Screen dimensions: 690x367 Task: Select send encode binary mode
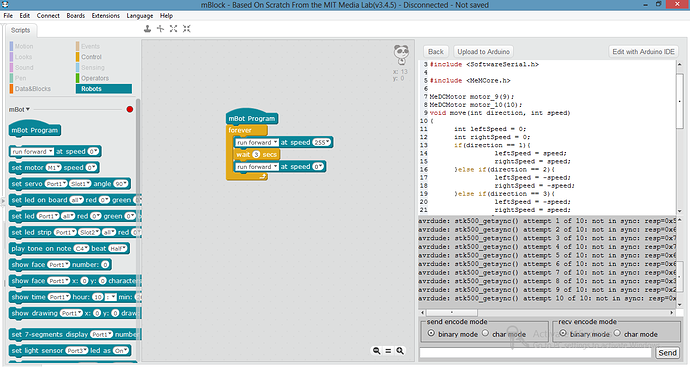[431, 333]
